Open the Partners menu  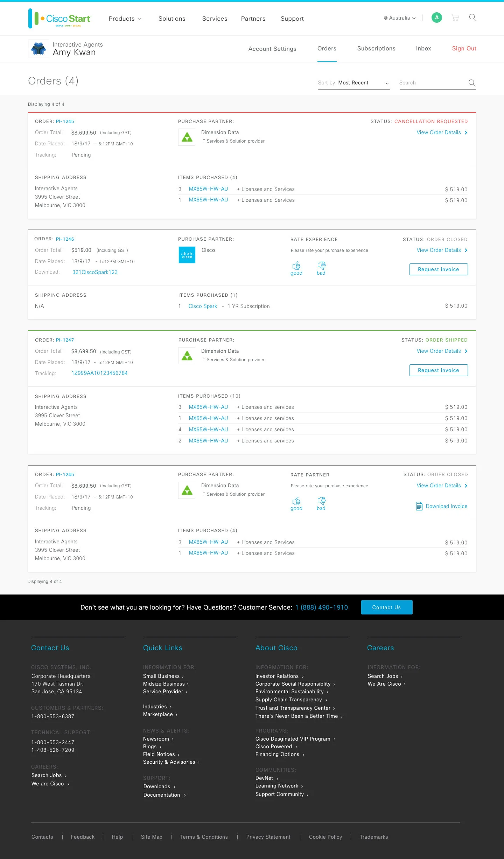click(x=253, y=19)
